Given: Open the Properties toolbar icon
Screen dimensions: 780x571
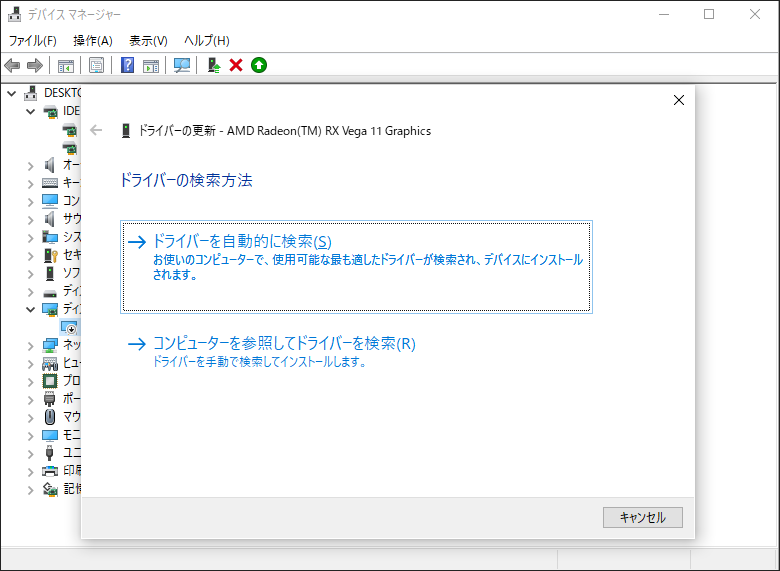Looking at the screenshot, I should click(x=97, y=65).
